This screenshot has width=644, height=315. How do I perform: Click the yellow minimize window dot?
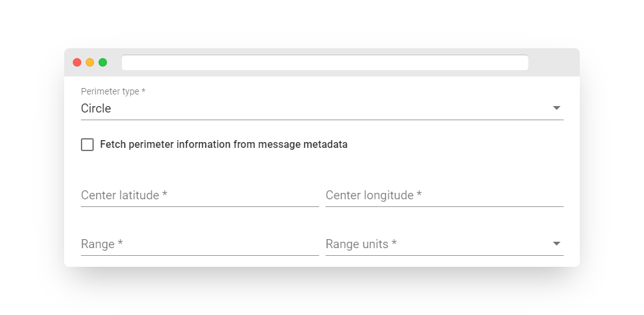(90, 62)
